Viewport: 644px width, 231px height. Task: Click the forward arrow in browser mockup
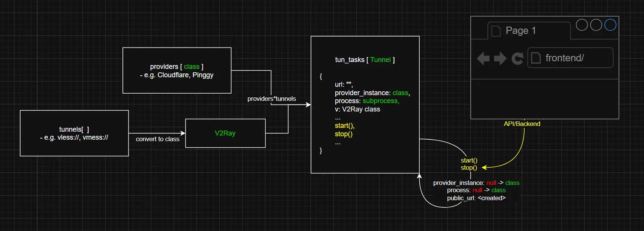(x=500, y=58)
